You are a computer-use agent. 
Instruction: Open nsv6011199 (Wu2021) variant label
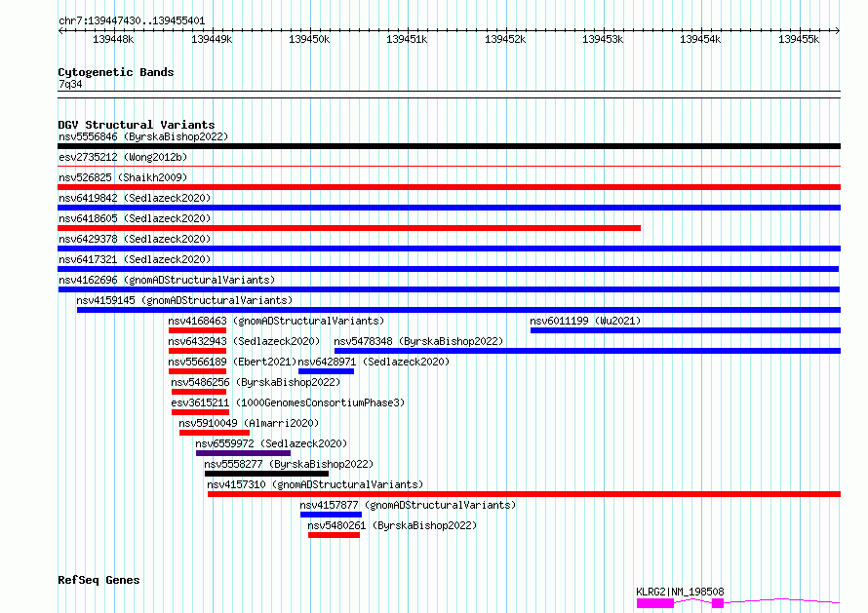585,321
